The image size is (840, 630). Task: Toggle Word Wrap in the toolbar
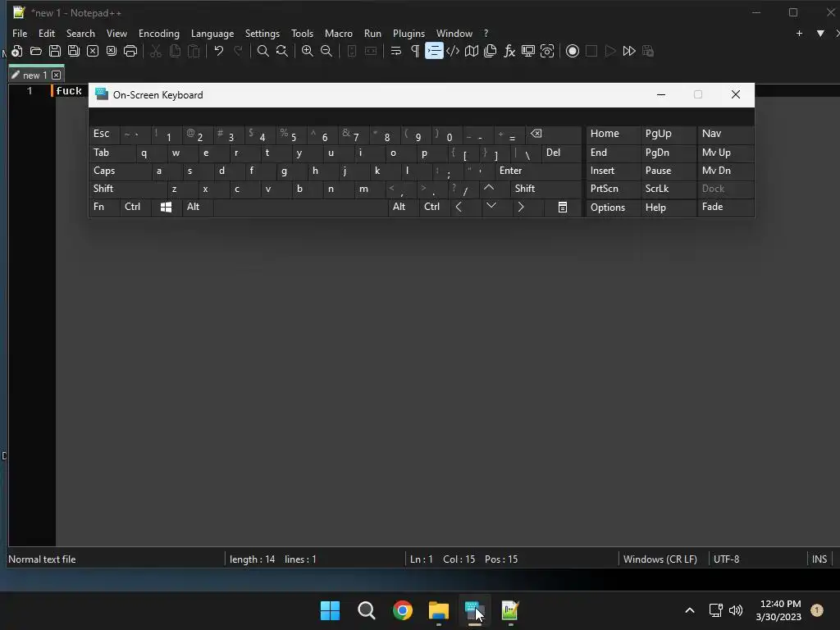coord(396,51)
